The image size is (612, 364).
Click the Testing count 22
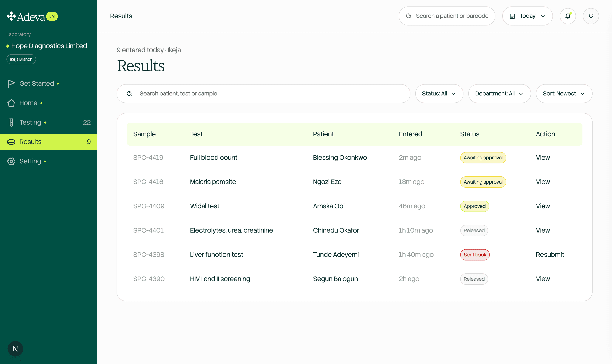pos(87,122)
